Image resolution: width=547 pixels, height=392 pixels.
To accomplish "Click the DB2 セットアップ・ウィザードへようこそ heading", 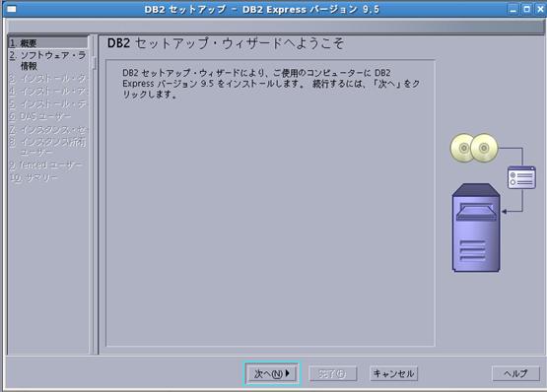I will 226,43.
